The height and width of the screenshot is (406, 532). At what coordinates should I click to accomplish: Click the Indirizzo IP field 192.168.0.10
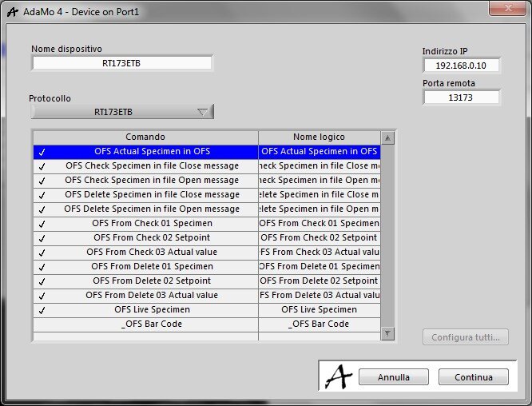461,66
